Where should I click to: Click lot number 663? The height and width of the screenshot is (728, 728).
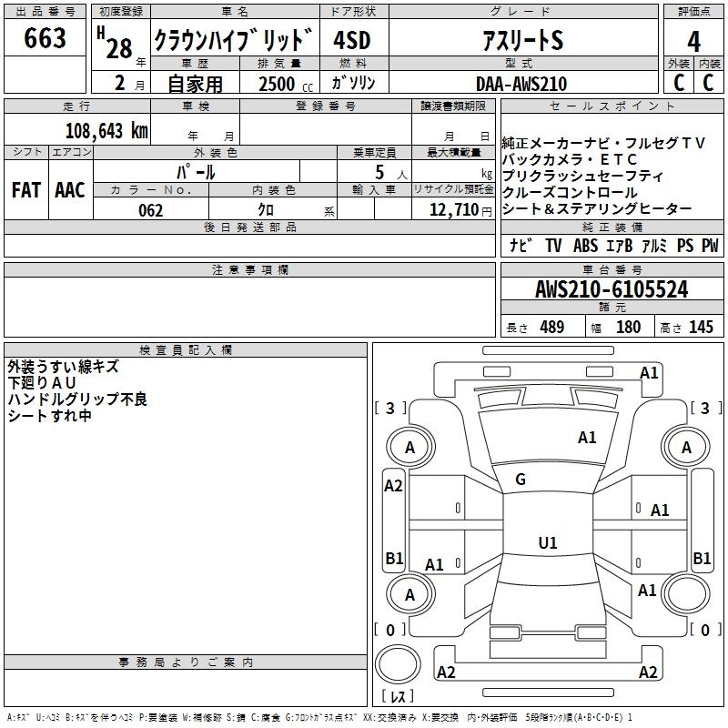pos(45,38)
